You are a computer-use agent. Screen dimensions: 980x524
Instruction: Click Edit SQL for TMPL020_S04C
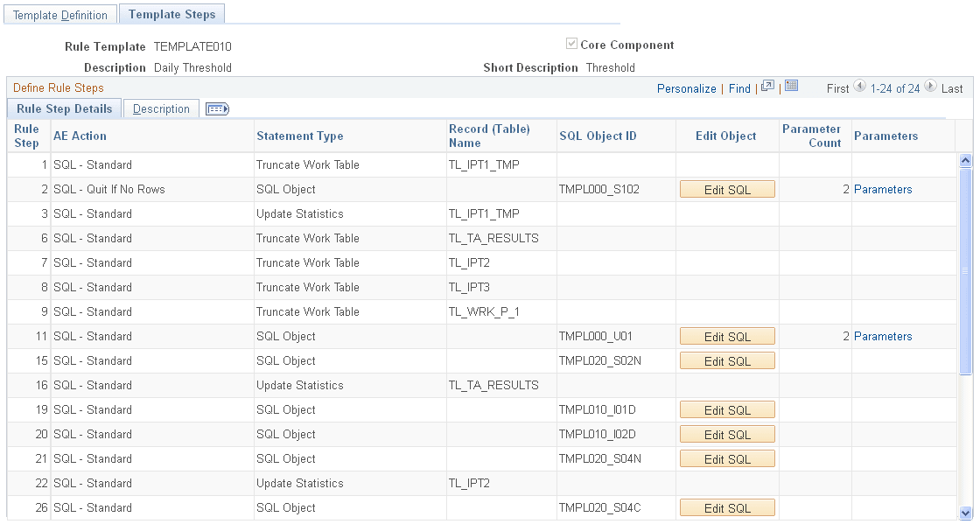coord(727,508)
